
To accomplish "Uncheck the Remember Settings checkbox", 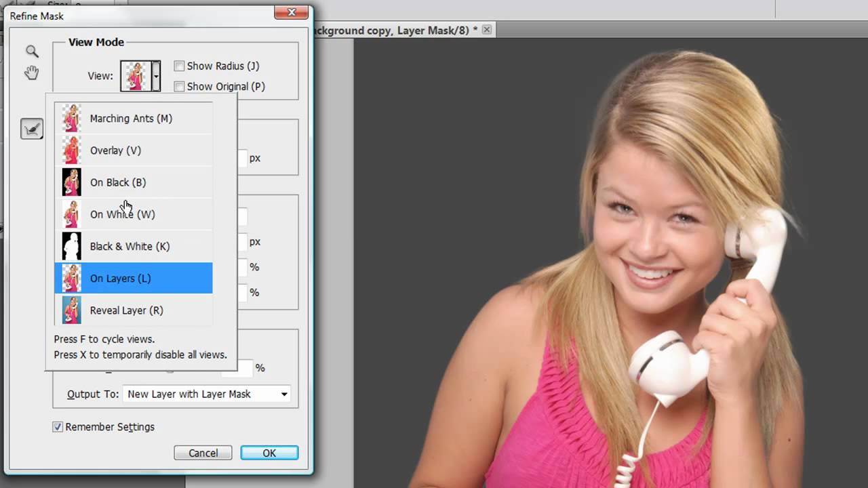I will [58, 427].
